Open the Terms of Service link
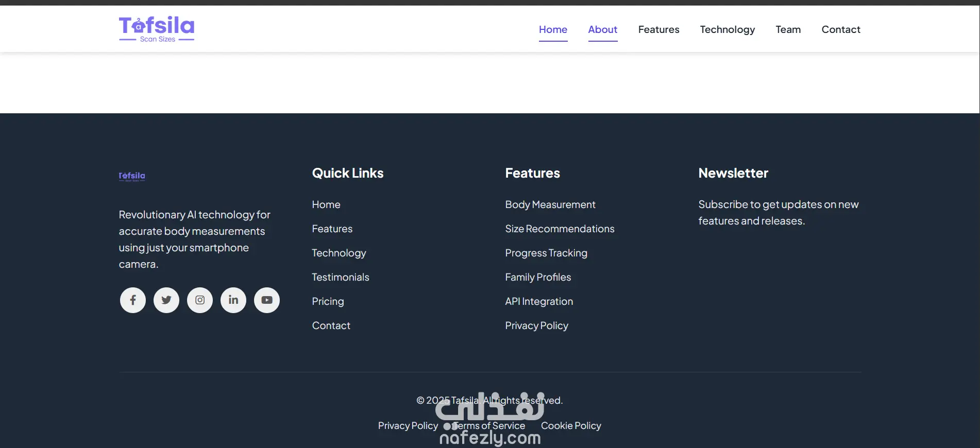The image size is (980, 448). click(x=489, y=425)
